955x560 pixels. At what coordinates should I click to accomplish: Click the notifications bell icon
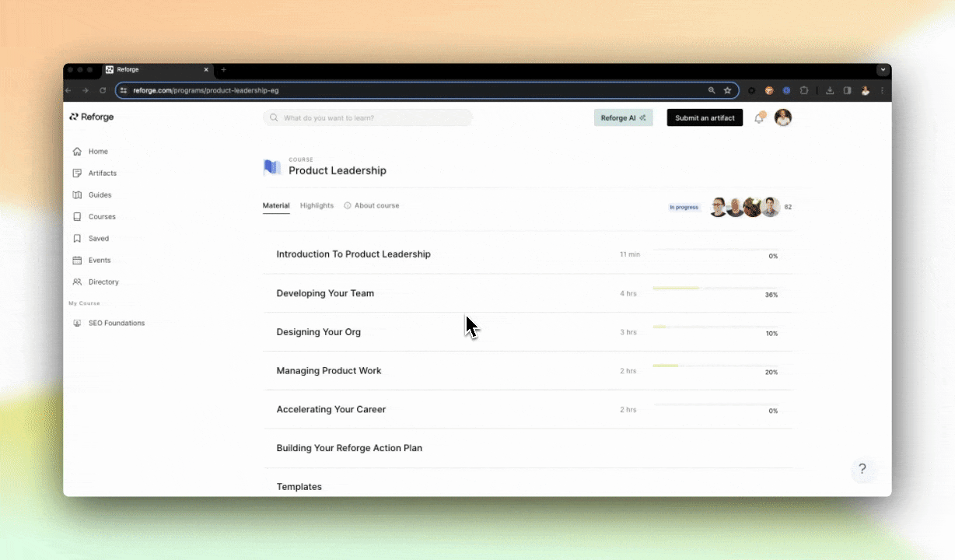(x=759, y=118)
